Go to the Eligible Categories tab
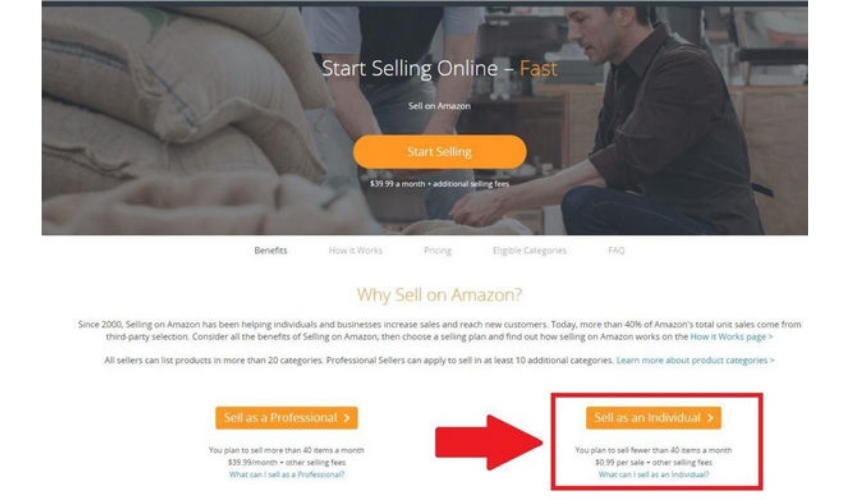Viewport: 850px width, 500px height. [530, 250]
